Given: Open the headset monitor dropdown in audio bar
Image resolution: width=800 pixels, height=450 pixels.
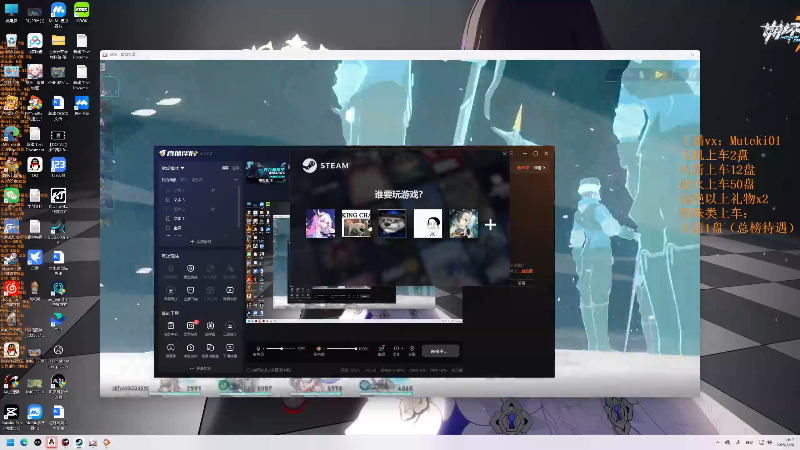Looking at the screenshot, I should click(x=396, y=350).
